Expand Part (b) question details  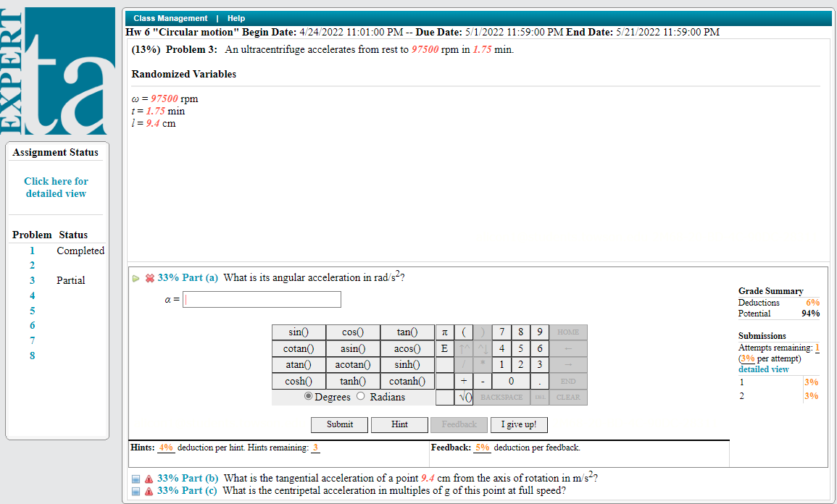(x=135, y=478)
